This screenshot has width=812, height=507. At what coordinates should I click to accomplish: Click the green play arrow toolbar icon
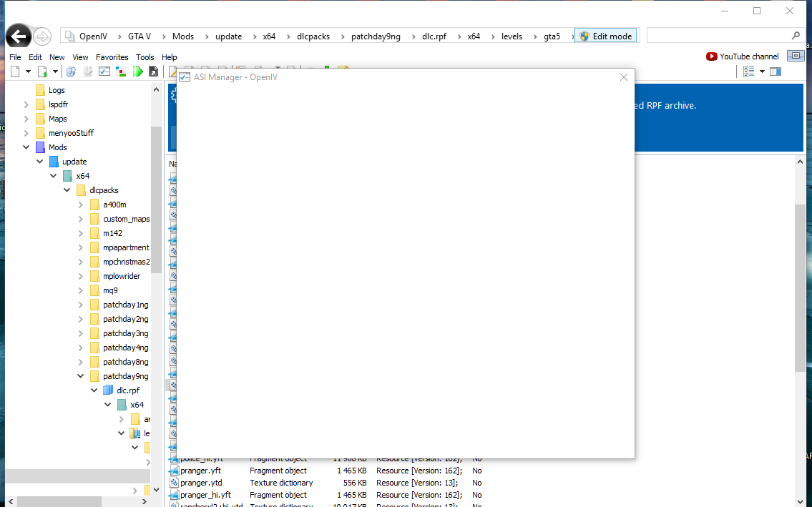[137, 72]
